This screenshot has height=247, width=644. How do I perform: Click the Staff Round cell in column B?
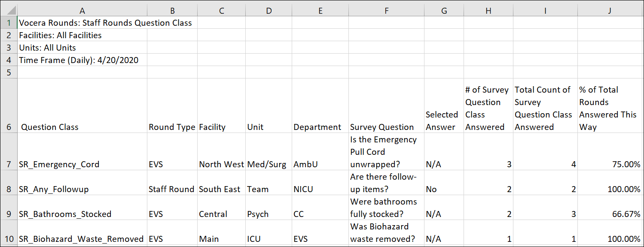click(x=172, y=189)
